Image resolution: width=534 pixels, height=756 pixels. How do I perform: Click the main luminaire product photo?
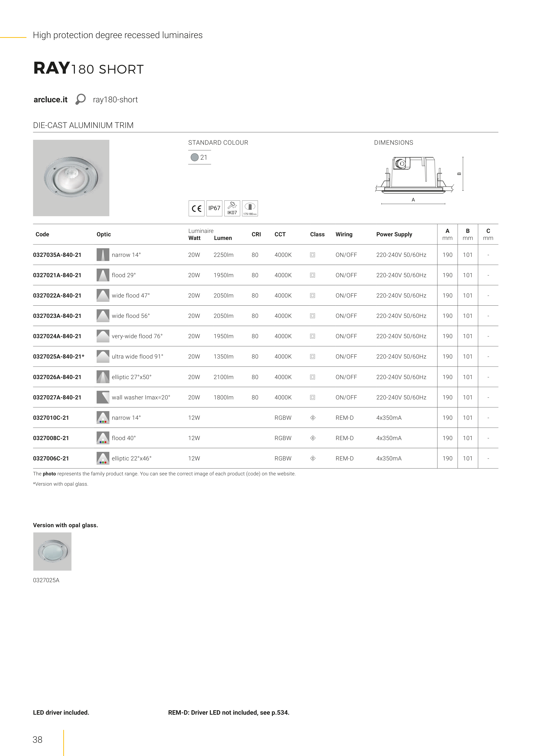tap(71, 178)
